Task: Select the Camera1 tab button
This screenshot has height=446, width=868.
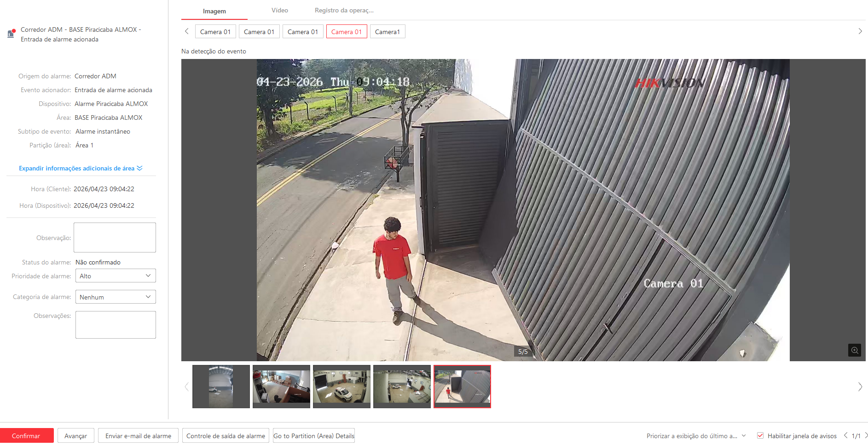Action: point(387,32)
